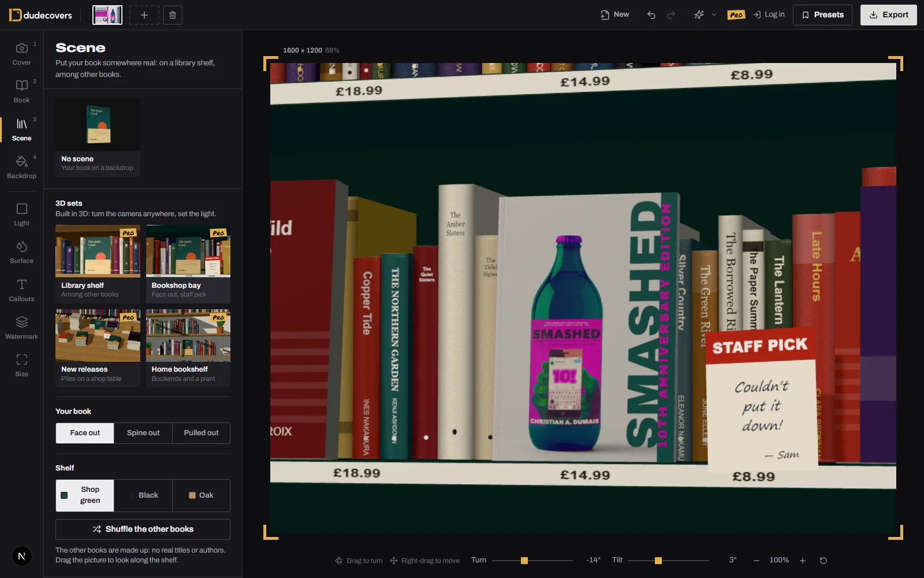924x578 pixels.
Task: Click the STAFF PICK card in preview
Action: point(761,399)
